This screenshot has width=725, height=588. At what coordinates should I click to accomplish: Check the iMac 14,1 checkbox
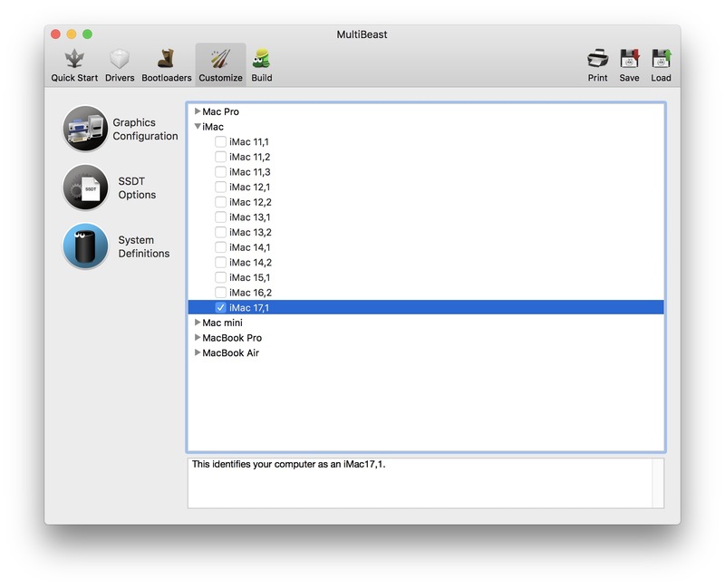220,247
